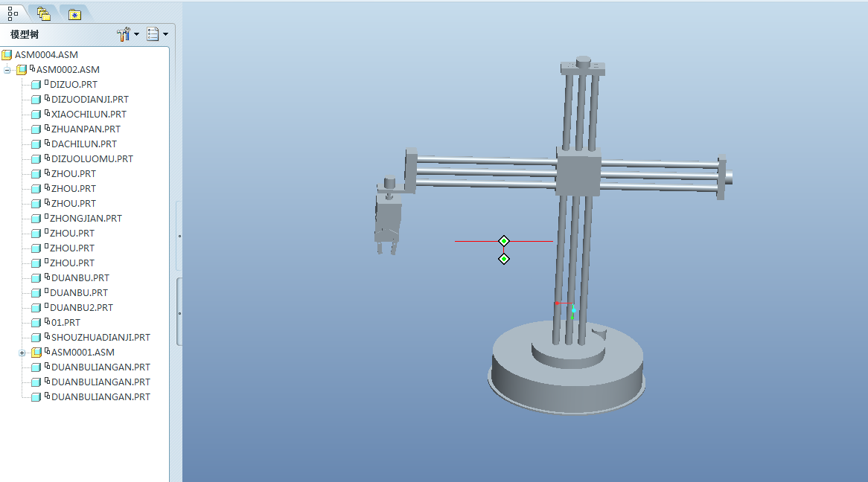The height and width of the screenshot is (482, 868).
Task: Select the DIZUOLUOMU.PRT part
Action: click(x=92, y=159)
